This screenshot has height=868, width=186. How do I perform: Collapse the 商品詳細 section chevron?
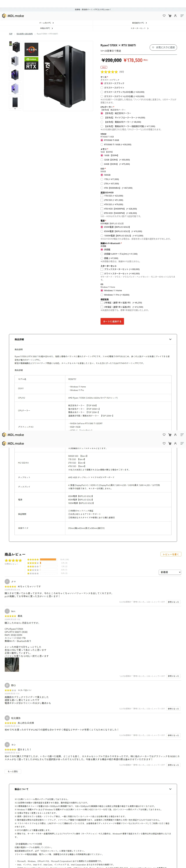point(170,339)
